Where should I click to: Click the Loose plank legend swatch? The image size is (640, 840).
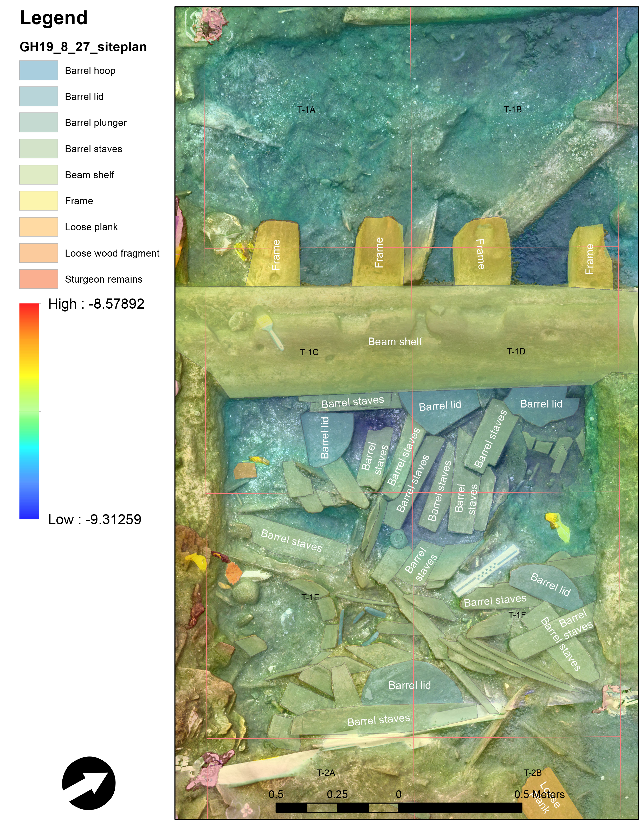click(38, 227)
